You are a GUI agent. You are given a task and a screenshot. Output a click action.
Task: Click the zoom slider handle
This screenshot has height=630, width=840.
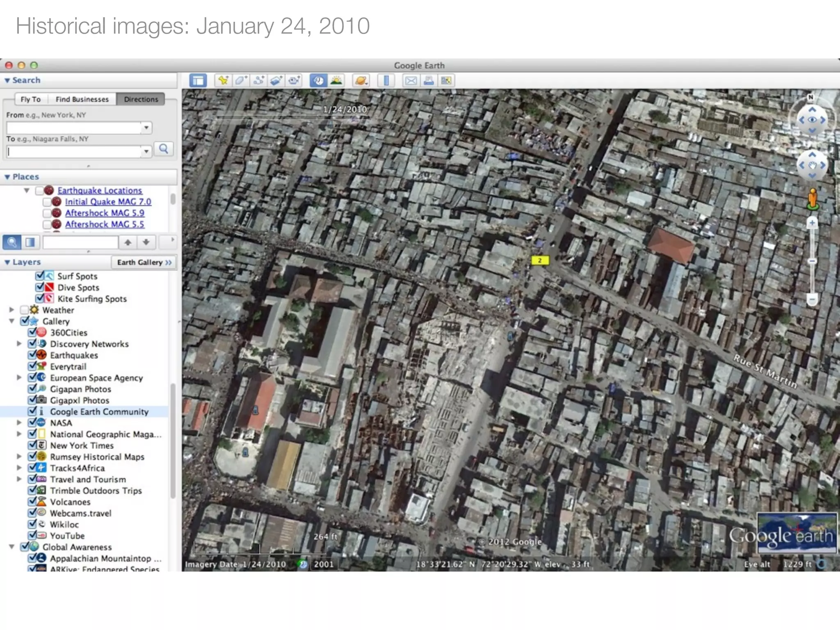click(812, 261)
